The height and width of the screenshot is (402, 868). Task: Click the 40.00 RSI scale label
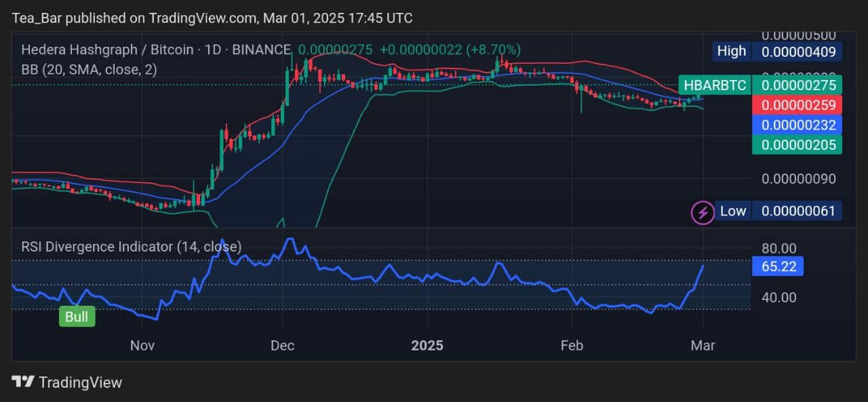[x=778, y=297]
